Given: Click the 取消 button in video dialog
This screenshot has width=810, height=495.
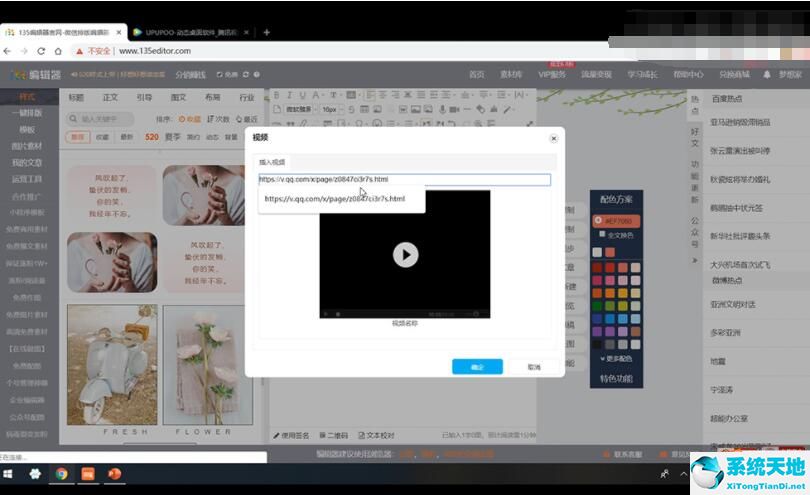Looking at the screenshot, I should click(534, 367).
